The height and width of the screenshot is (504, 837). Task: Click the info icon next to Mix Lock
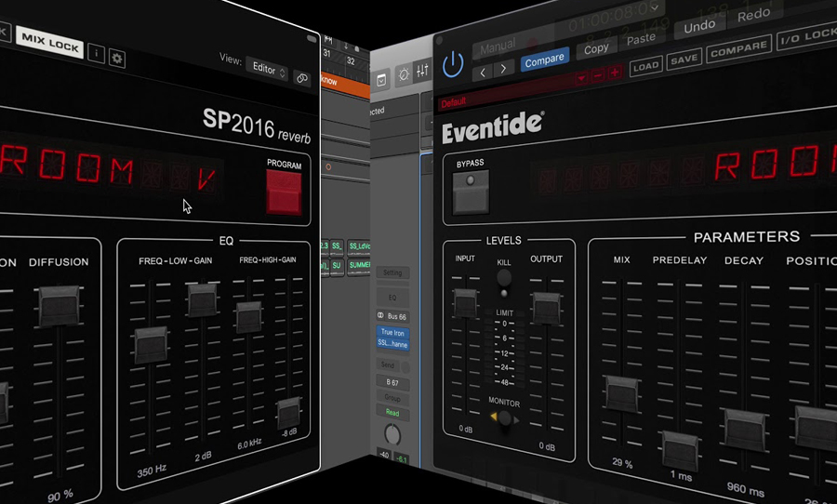pyautogui.click(x=96, y=55)
